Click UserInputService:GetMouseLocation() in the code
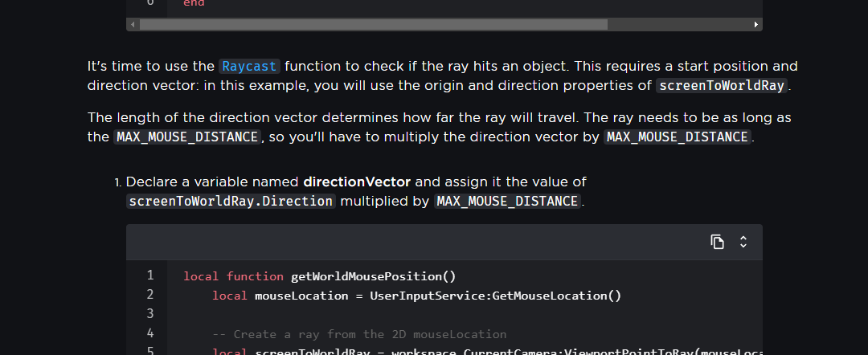Image resolution: width=868 pixels, height=355 pixels. coord(495,296)
